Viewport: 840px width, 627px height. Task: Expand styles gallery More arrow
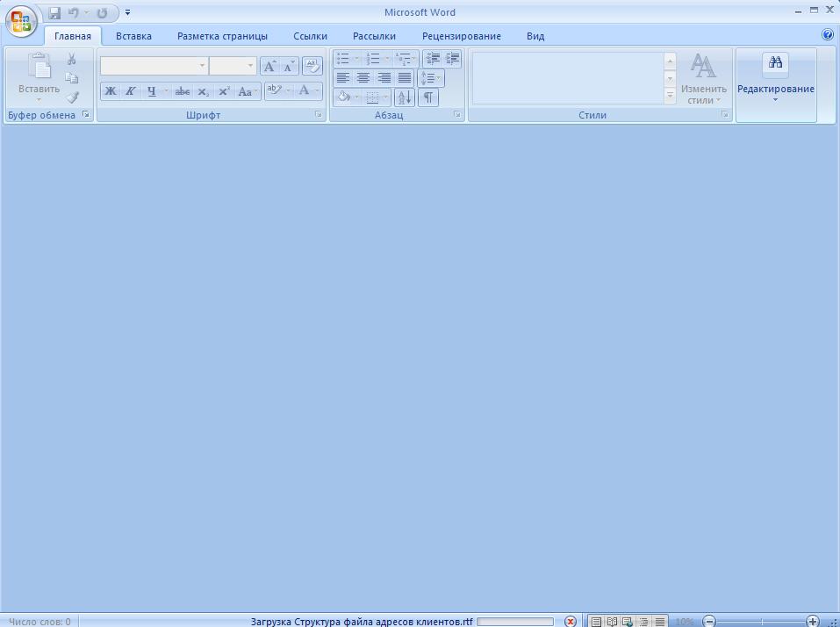pyautogui.click(x=670, y=96)
